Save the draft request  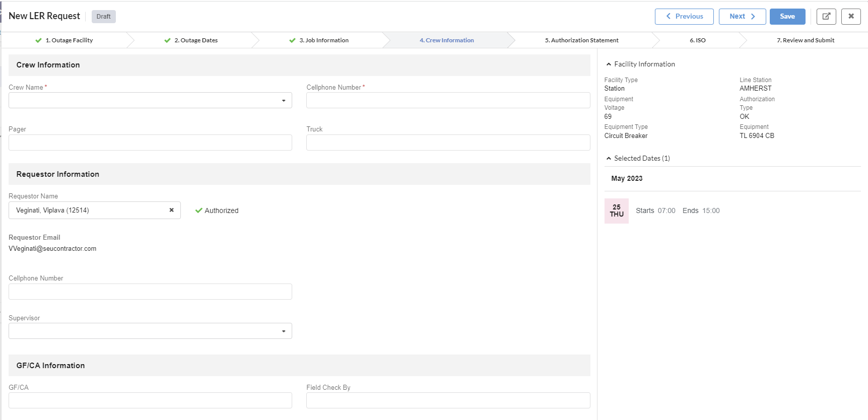(x=787, y=17)
